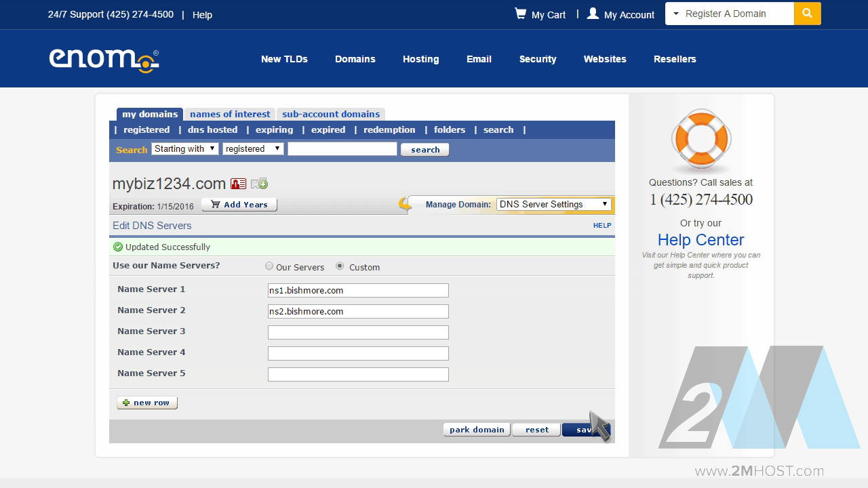Open the My Cart shopping cart icon

pyautogui.click(x=520, y=14)
